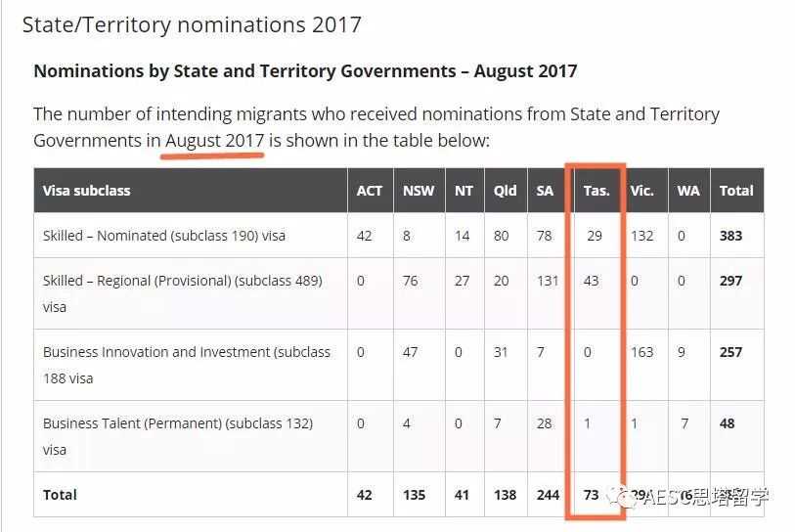Click the NT column header
The width and height of the screenshot is (795, 532).
464,191
